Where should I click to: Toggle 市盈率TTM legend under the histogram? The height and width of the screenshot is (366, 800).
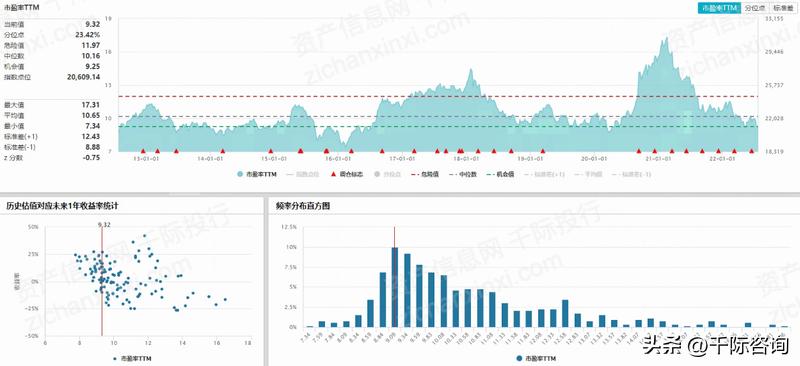(x=535, y=358)
